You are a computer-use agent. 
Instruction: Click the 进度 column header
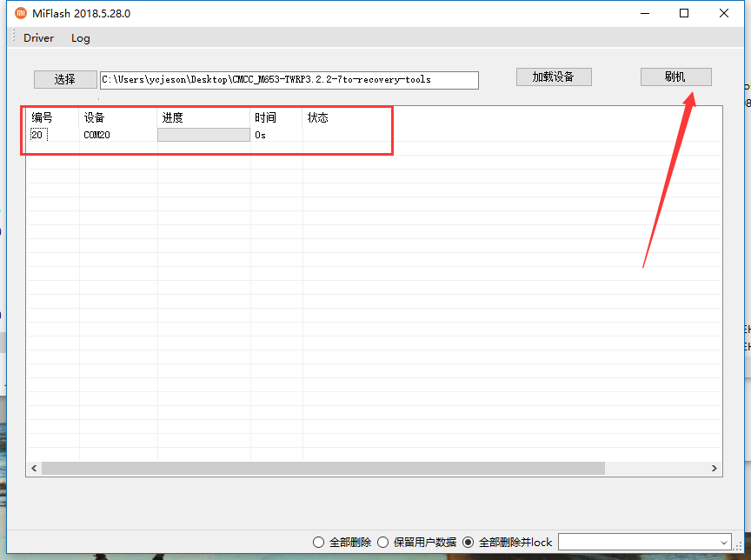coord(172,118)
